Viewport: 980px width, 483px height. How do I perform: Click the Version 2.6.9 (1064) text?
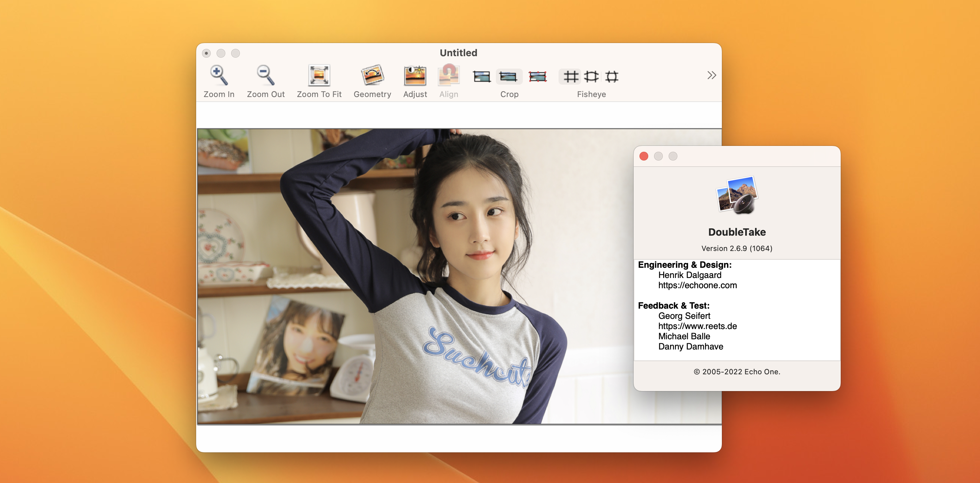coord(736,248)
